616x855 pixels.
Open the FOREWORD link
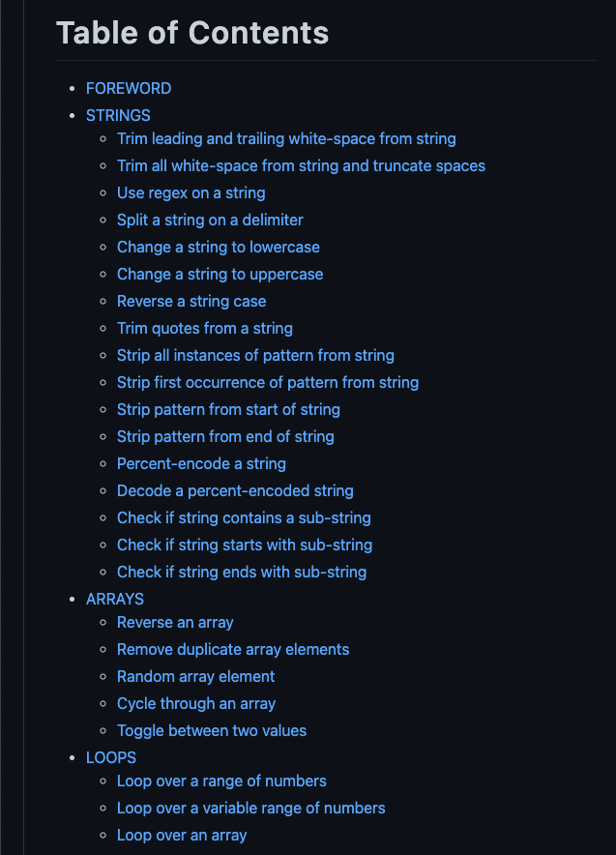(x=129, y=88)
